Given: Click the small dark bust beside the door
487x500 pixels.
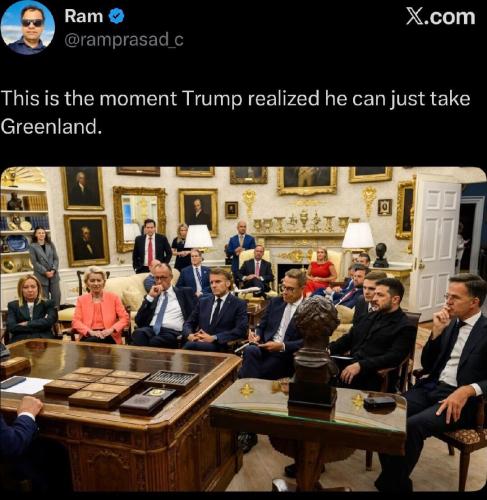Looking at the screenshot, I should 381,255.
